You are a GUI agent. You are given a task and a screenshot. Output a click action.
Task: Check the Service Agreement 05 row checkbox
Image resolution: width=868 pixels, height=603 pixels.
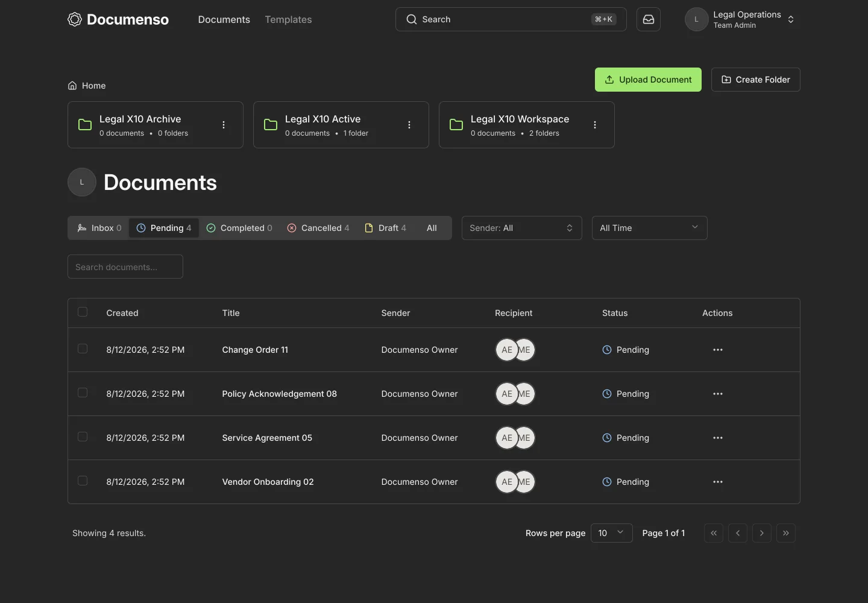tap(83, 437)
